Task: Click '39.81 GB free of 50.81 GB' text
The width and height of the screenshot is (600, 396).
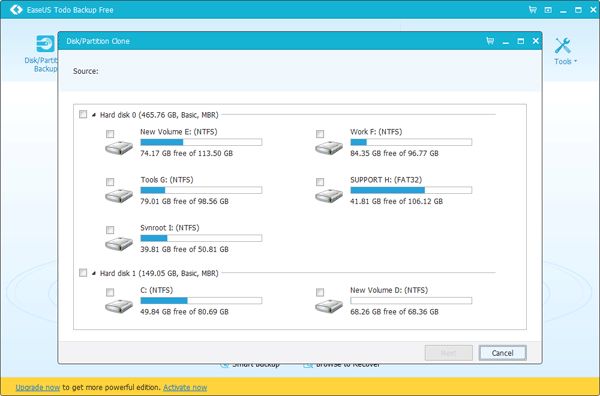Action: (184, 249)
